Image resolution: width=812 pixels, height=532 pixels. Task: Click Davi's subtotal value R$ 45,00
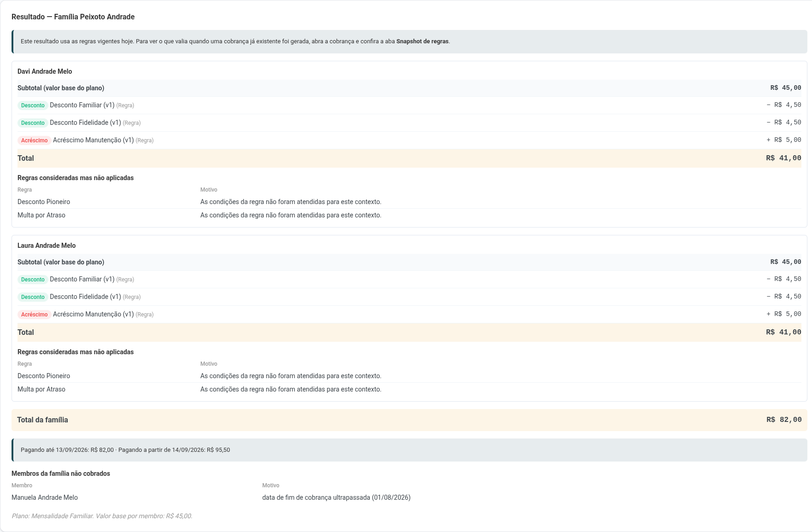[x=786, y=88]
